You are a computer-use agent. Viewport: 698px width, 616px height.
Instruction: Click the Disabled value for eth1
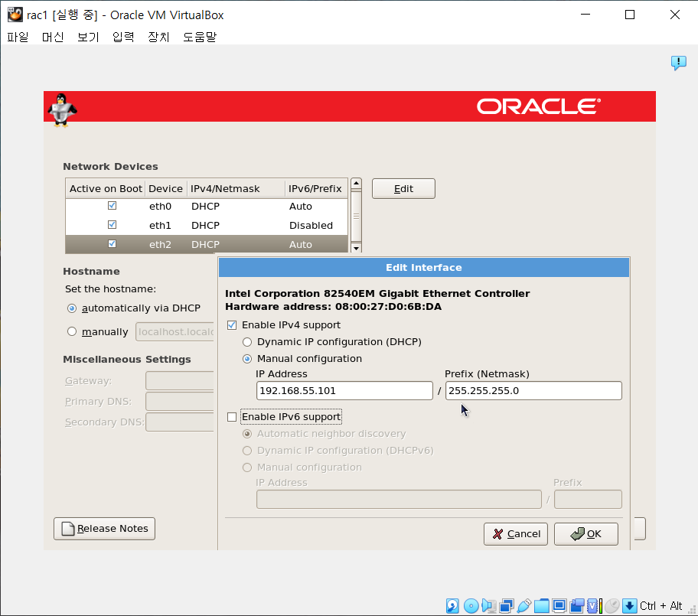(311, 226)
